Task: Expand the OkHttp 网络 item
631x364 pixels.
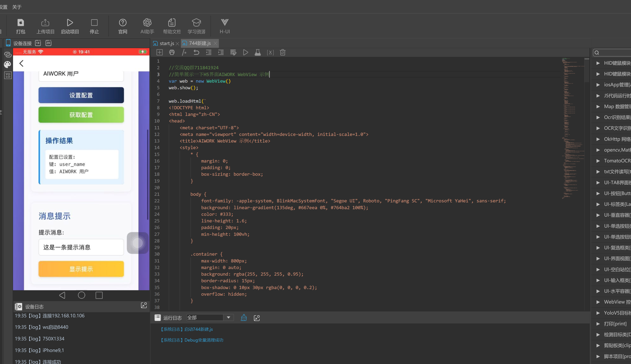Action: 598,139
